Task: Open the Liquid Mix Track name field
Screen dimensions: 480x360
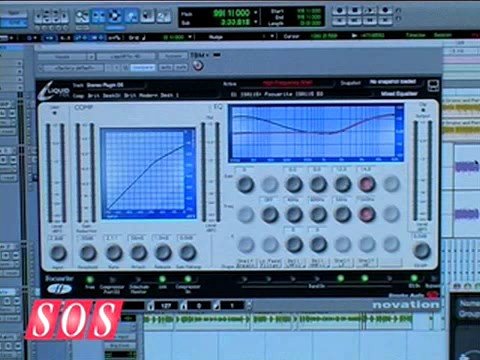Action: (115, 85)
